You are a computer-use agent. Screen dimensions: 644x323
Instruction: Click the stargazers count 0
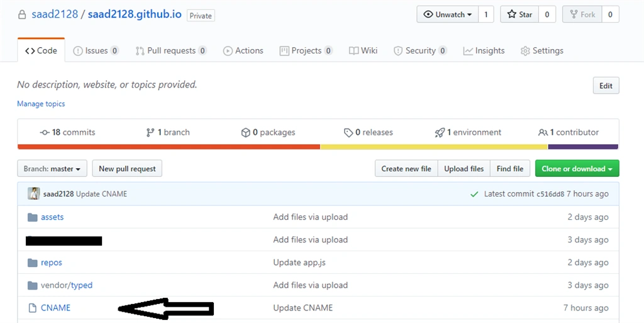(x=547, y=14)
